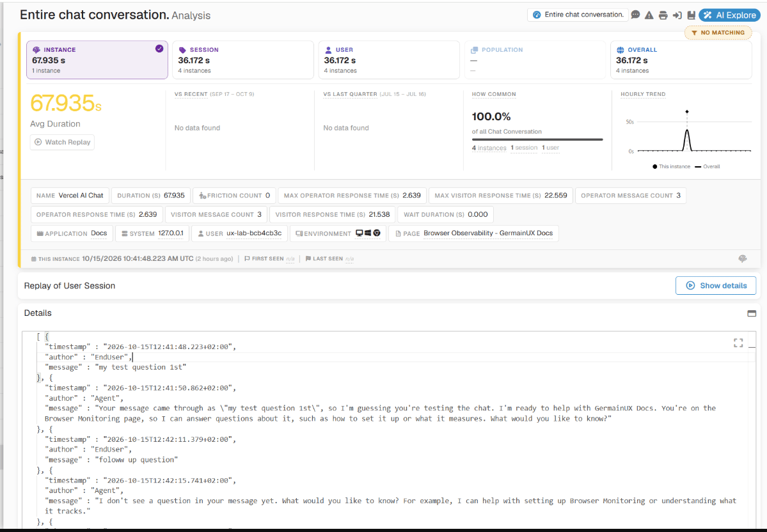
Task: Click the Docs application link
Action: click(99, 233)
